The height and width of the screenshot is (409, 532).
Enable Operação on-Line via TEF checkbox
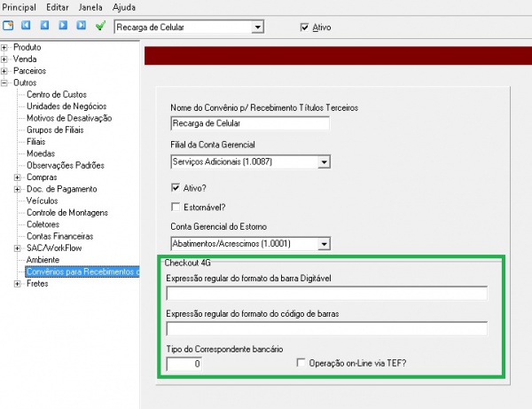[x=301, y=363]
